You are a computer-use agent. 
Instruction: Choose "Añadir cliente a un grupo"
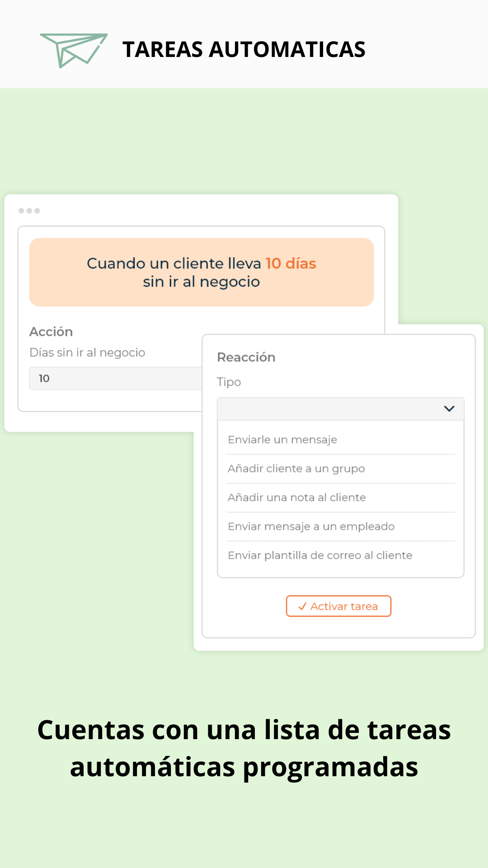(296, 468)
